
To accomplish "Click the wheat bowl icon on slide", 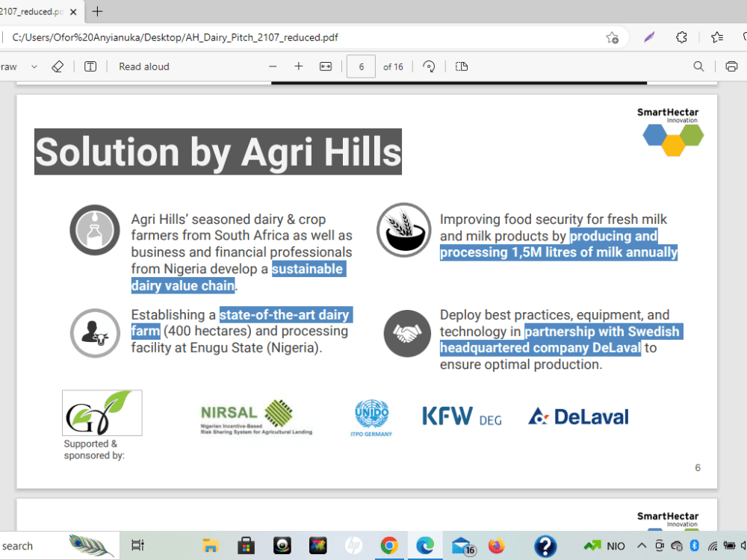I will [x=404, y=230].
